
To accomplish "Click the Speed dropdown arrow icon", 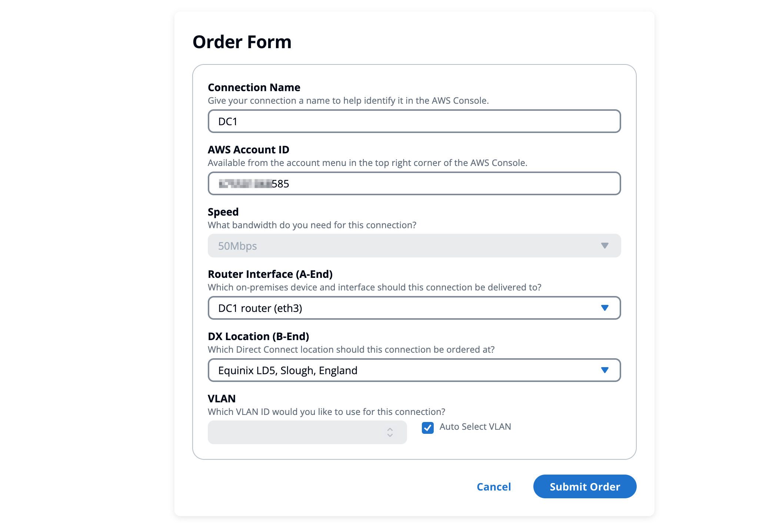I will pos(604,246).
